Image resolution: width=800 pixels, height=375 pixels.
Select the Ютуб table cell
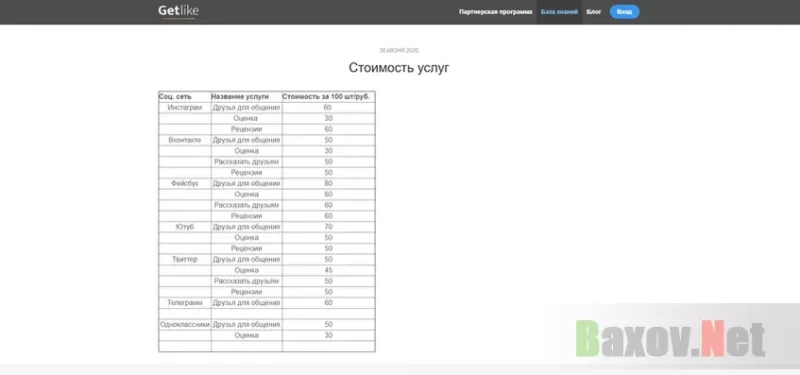pos(185,227)
